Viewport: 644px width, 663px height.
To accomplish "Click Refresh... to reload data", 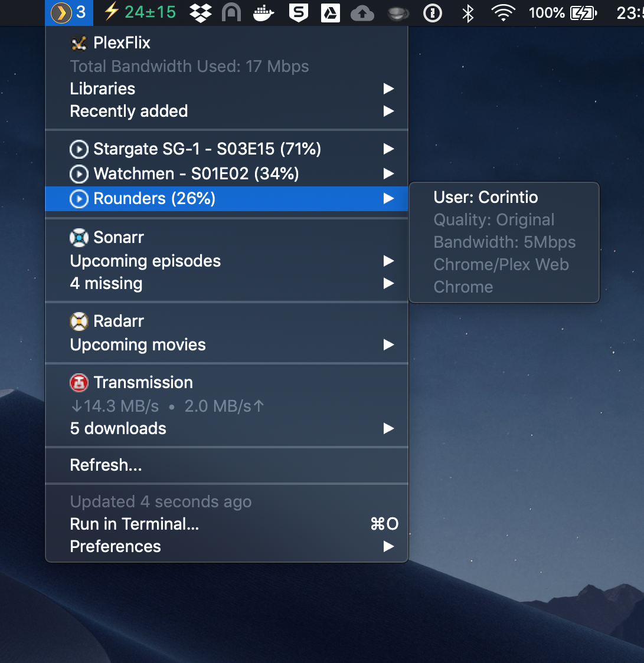I will pos(226,465).
